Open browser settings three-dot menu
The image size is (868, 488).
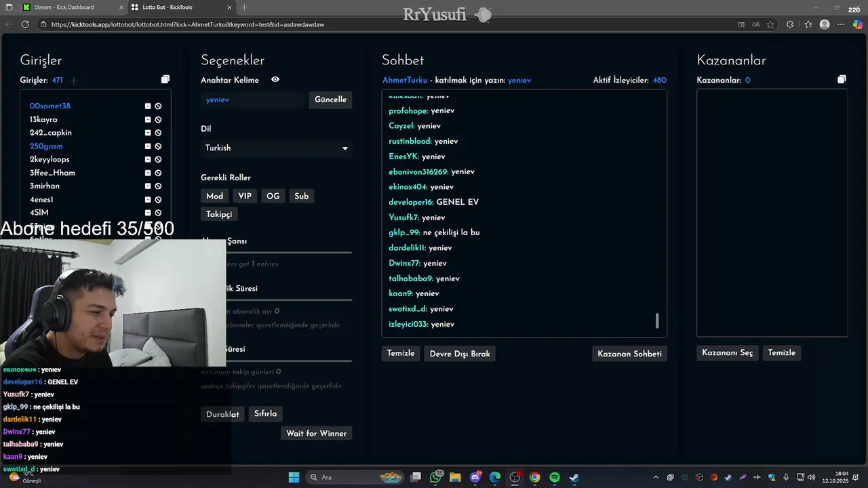[842, 24]
